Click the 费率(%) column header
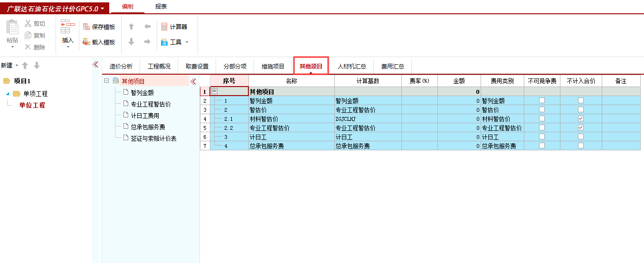This screenshot has width=644, height=263. (x=419, y=81)
